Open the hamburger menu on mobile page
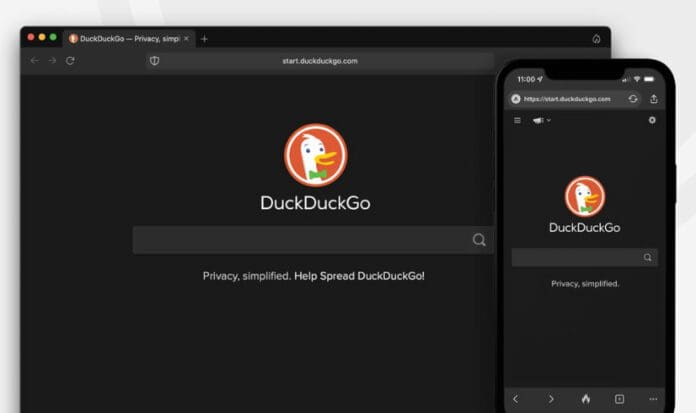This screenshot has width=696, height=413. (x=517, y=120)
